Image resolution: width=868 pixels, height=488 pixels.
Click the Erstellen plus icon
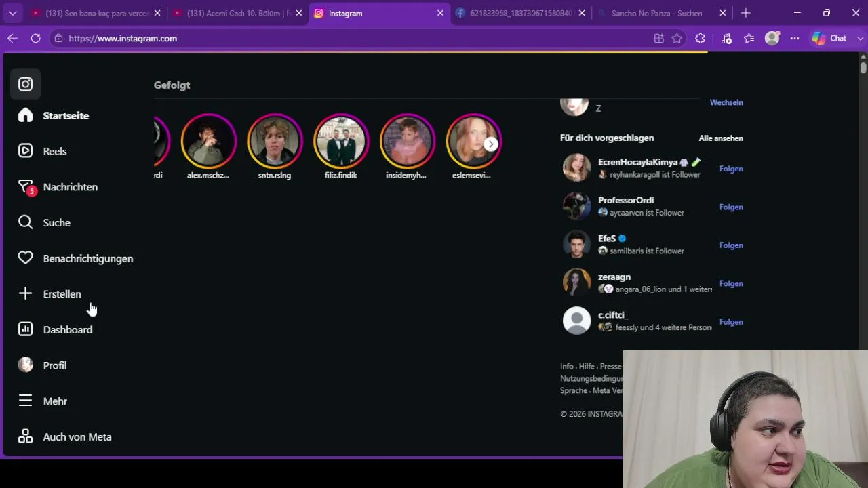click(25, 293)
